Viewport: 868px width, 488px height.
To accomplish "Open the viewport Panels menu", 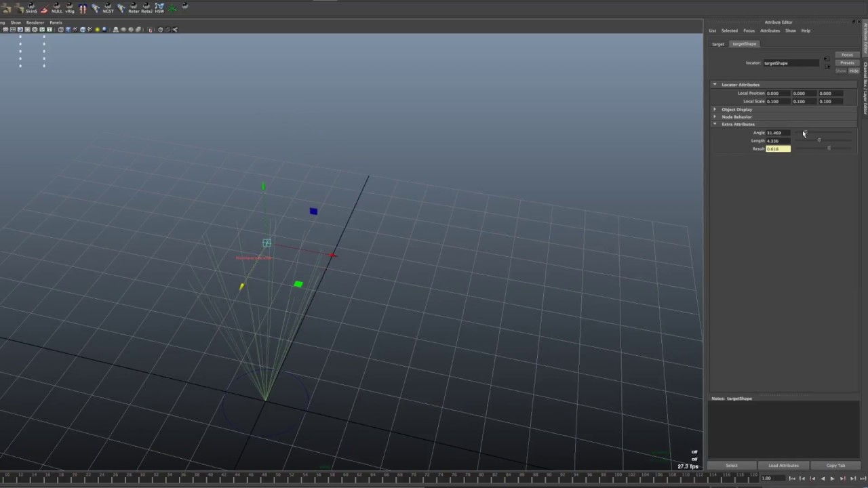I will (56, 22).
